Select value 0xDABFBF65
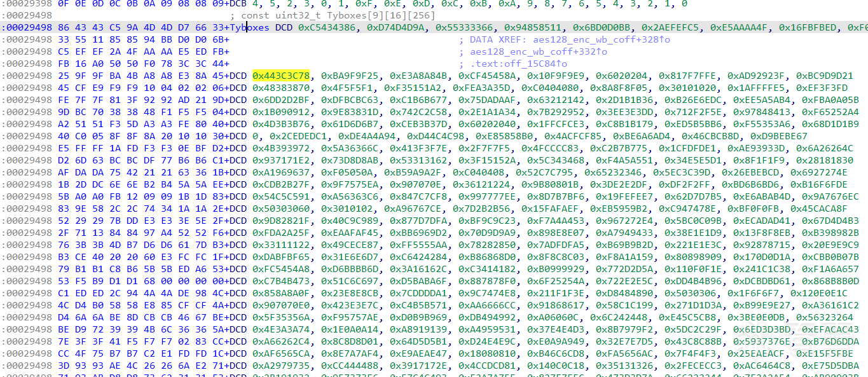 (281, 257)
